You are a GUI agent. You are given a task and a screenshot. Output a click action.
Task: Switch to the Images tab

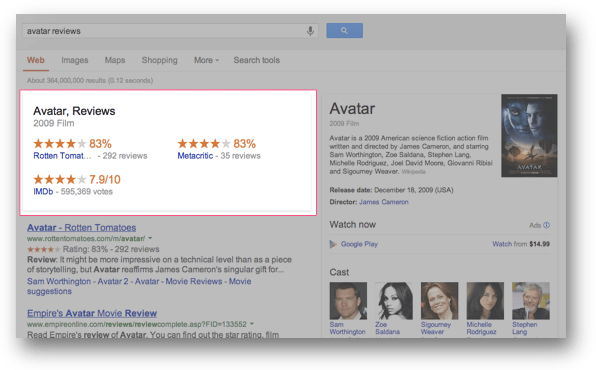point(74,60)
